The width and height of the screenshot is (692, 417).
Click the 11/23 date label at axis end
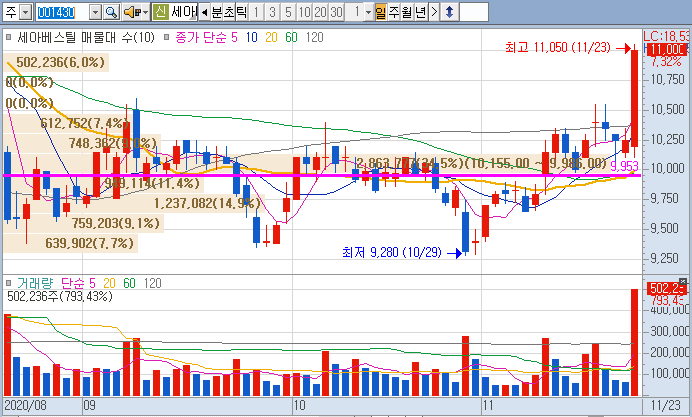666,405
